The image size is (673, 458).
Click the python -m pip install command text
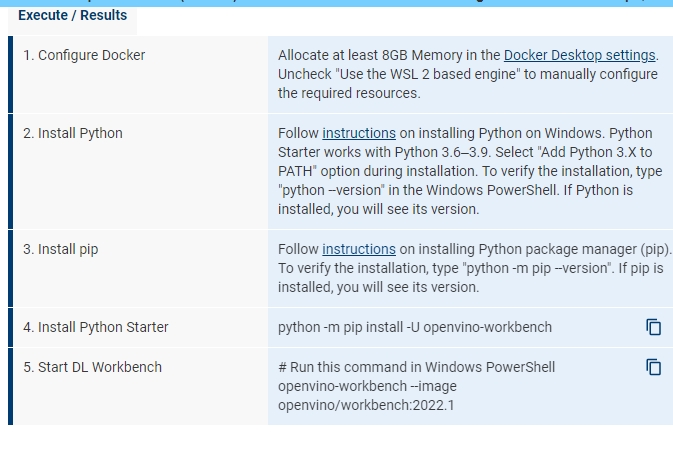point(415,327)
